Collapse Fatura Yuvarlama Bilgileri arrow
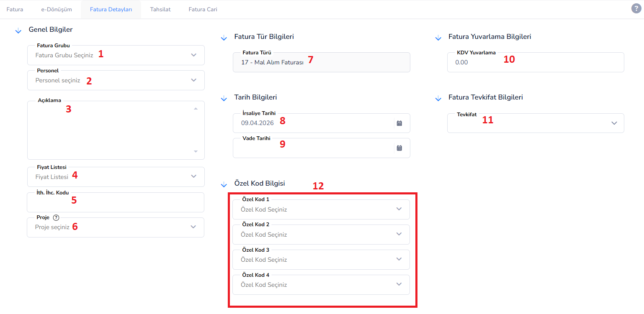644x314 pixels. coord(438,38)
